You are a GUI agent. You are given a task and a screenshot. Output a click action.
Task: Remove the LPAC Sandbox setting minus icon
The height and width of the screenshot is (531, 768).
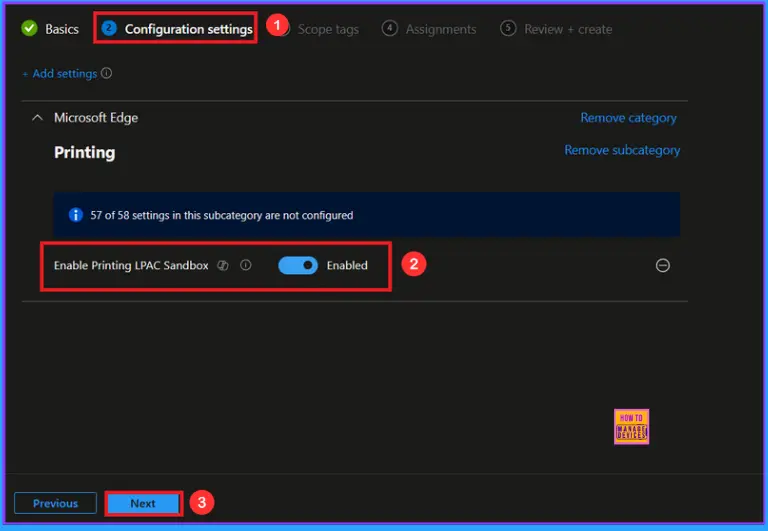[x=663, y=265]
